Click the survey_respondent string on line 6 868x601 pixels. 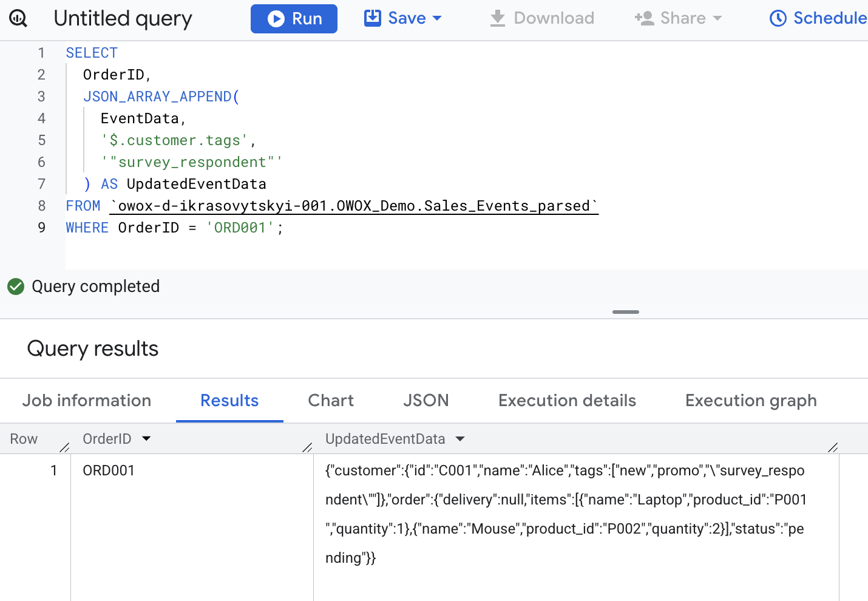192,162
